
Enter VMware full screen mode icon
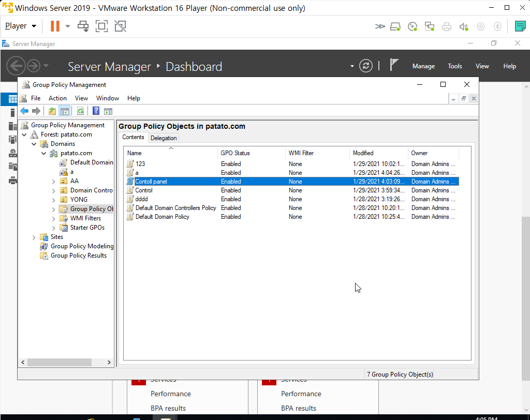point(101,26)
